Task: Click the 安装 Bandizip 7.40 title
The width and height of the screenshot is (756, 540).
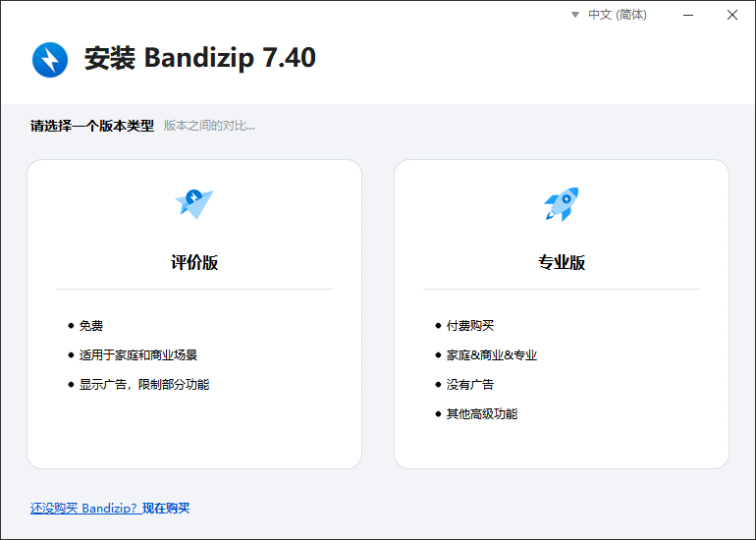Action: coord(200,58)
